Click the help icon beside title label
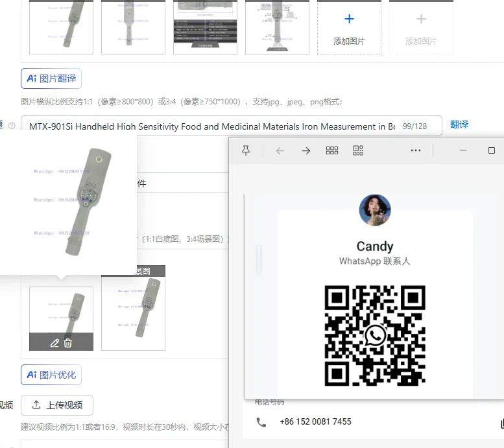504x448 pixels. pyautogui.click(x=12, y=125)
